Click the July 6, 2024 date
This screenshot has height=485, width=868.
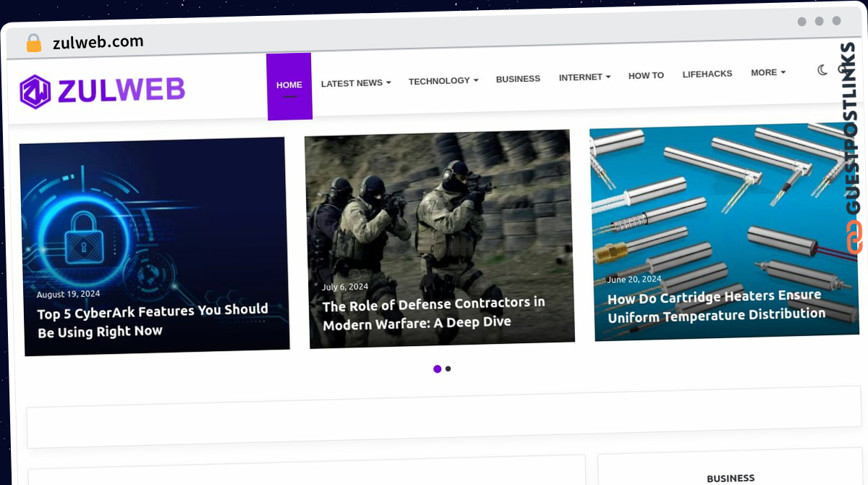point(345,287)
